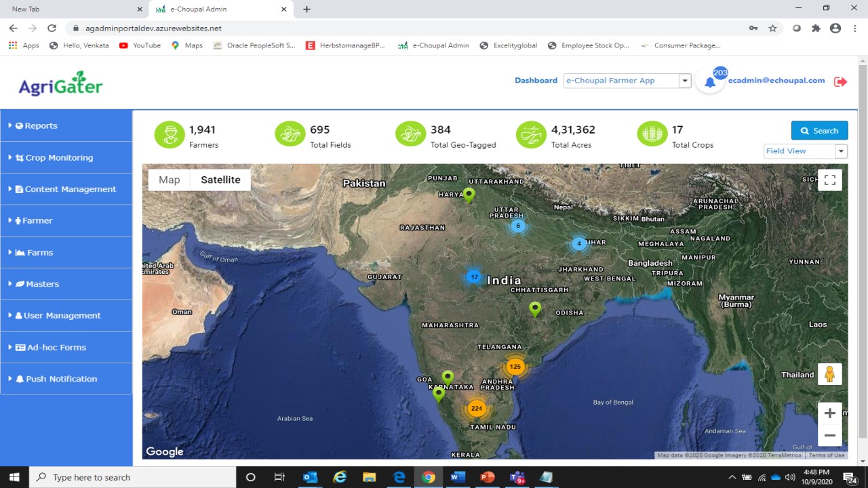
Task: Click the Windows taskbar search box
Action: coord(132,477)
